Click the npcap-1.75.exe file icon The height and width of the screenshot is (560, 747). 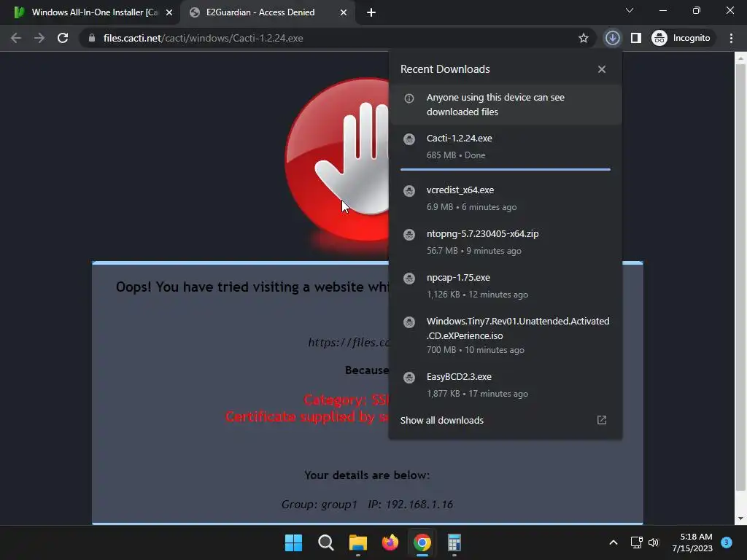[409, 279]
